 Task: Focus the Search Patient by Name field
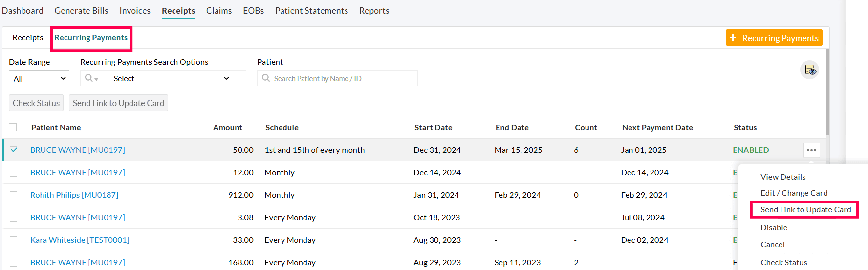point(342,78)
